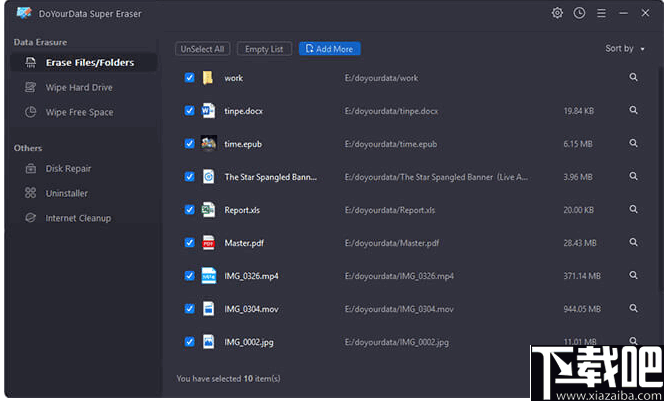Click the path E:/doyourdata/Report.xls
Viewport: 666px width, 401px height.
(x=390, y=210)
